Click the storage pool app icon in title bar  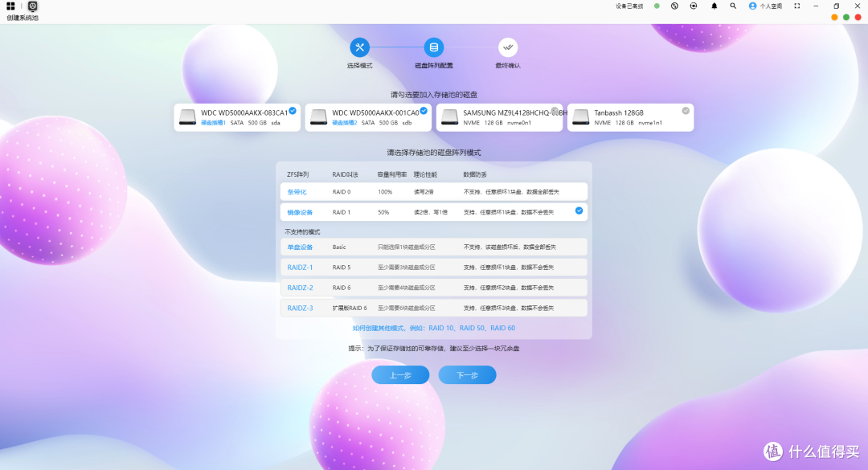pos(33,6)
